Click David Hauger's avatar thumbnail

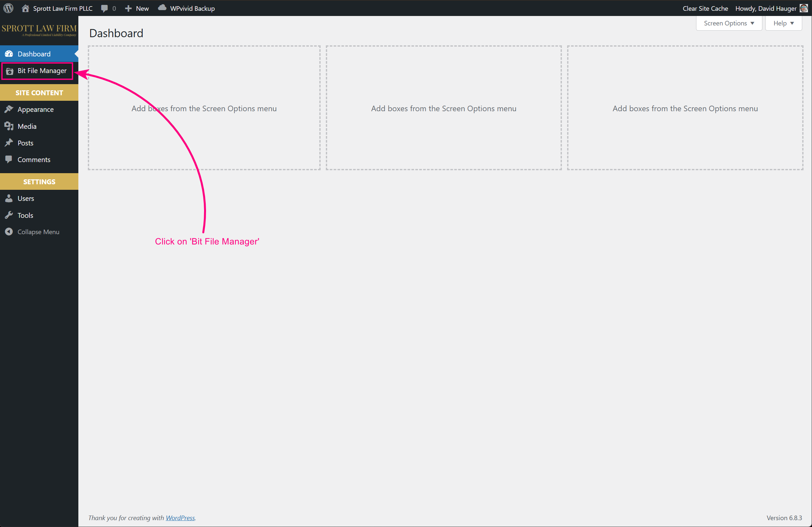tap(804, 8)
